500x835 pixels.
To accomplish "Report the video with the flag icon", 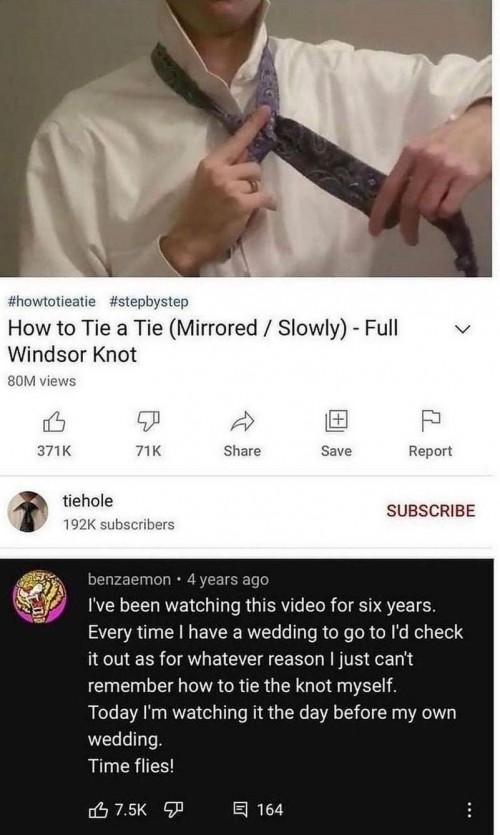I will coord(430,421).
